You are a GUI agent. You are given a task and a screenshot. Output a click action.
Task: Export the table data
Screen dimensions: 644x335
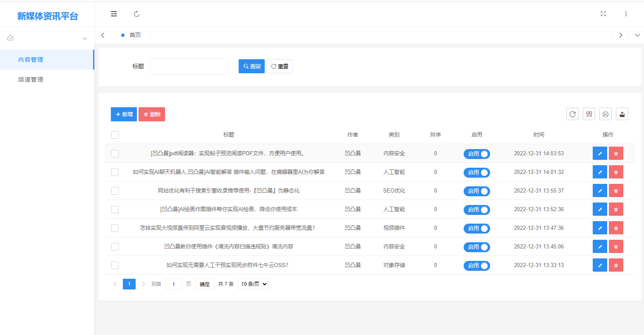pos(622,114)
